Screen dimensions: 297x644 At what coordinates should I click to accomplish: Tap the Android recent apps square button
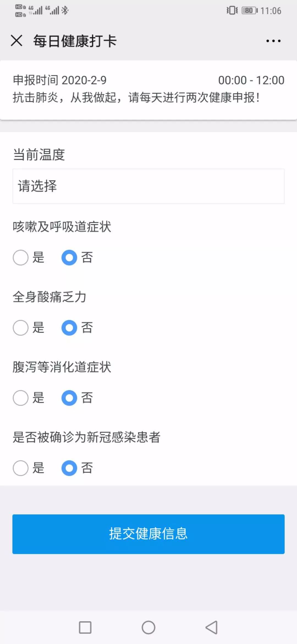tap(85, 627)
